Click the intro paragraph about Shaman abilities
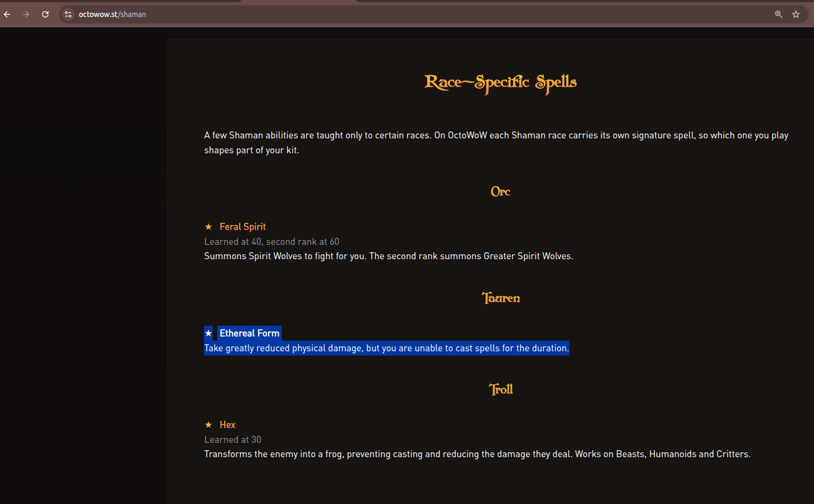 496,143
